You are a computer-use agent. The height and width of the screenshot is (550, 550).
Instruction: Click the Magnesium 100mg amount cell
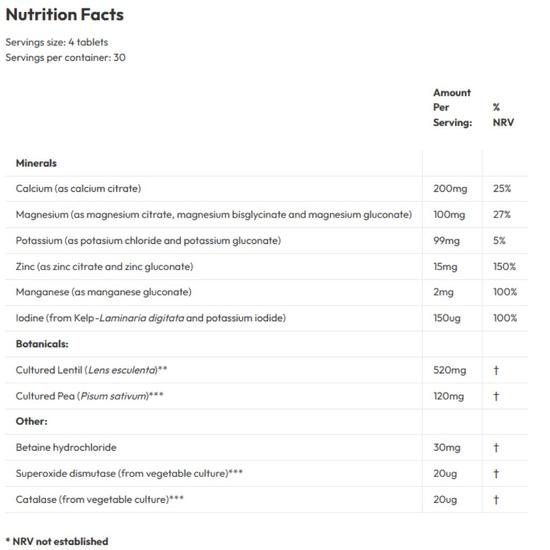(x=449, y=214)
